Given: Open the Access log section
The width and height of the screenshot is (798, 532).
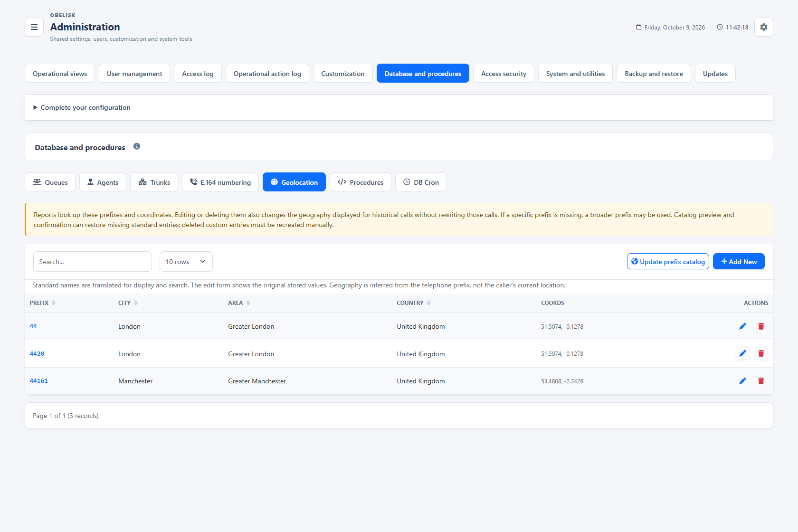Looking at the screenshot, I should tap(198, 73).
